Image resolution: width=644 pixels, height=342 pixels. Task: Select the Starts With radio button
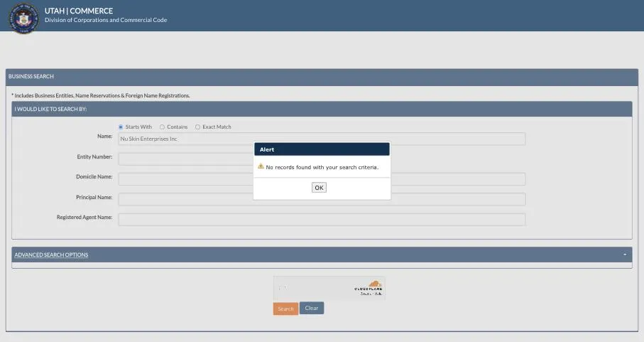click(121, 127)
